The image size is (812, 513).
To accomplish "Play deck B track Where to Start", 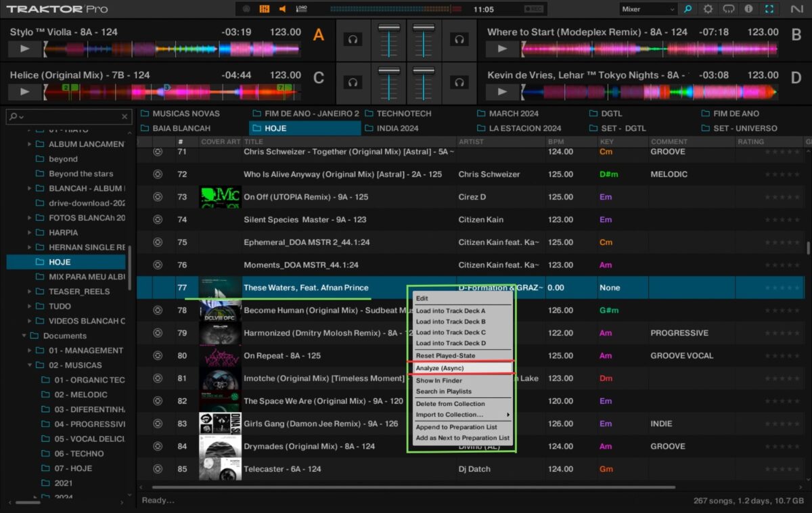I will tap(502, 49).
